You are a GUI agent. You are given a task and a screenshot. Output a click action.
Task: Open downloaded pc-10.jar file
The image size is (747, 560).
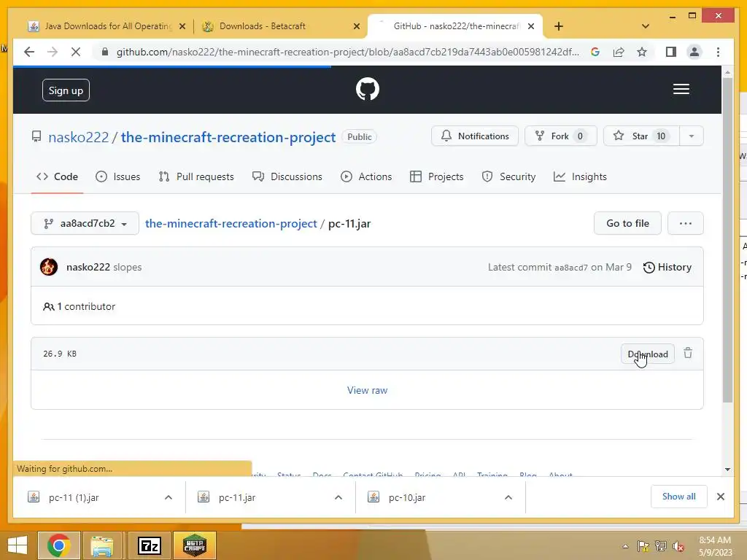click(x=407, y=497)
